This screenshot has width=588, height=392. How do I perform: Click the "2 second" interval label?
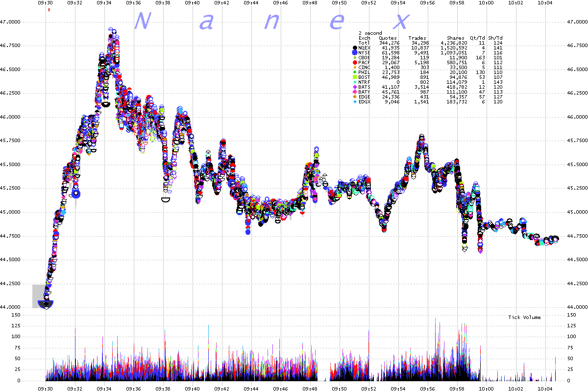point(370,33)
